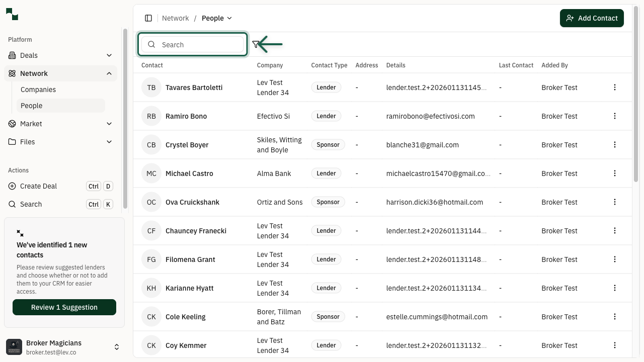The height and width of the screenshot is (362, 644).
Task: Select Companies in the sidebar
Action: 38,89
